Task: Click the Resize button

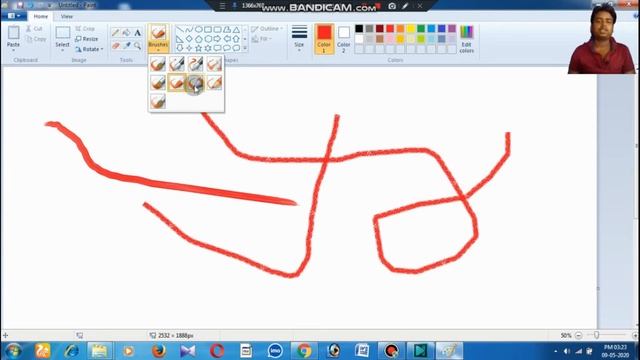Action: point(87,39)
